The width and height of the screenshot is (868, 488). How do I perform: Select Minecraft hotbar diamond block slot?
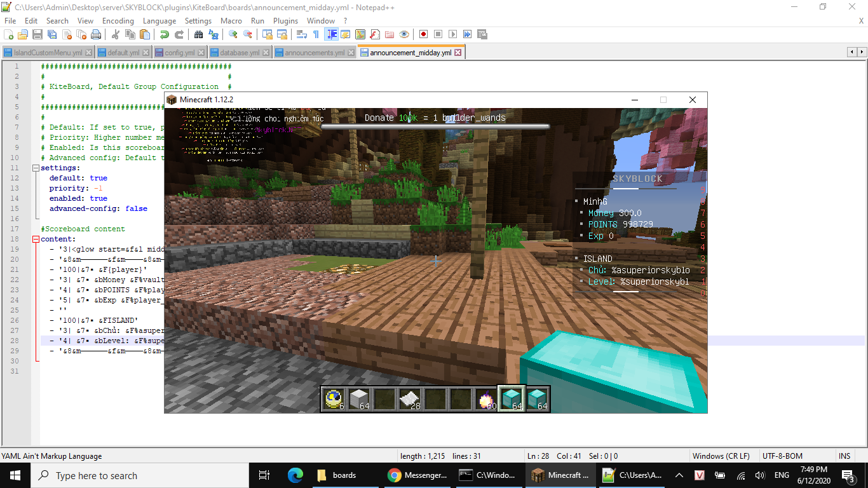pos(512,399)
